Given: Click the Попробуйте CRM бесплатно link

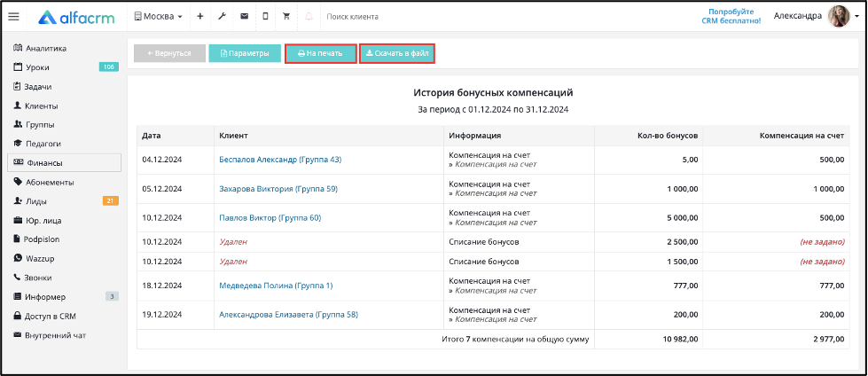Looking at the screenshot, I should tap(735, 16).
